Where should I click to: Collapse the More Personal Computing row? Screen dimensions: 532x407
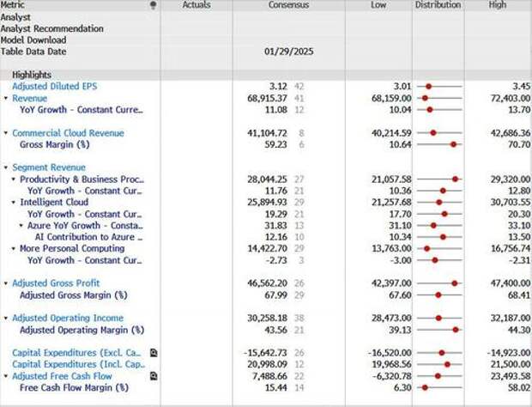tap(13, 249)
